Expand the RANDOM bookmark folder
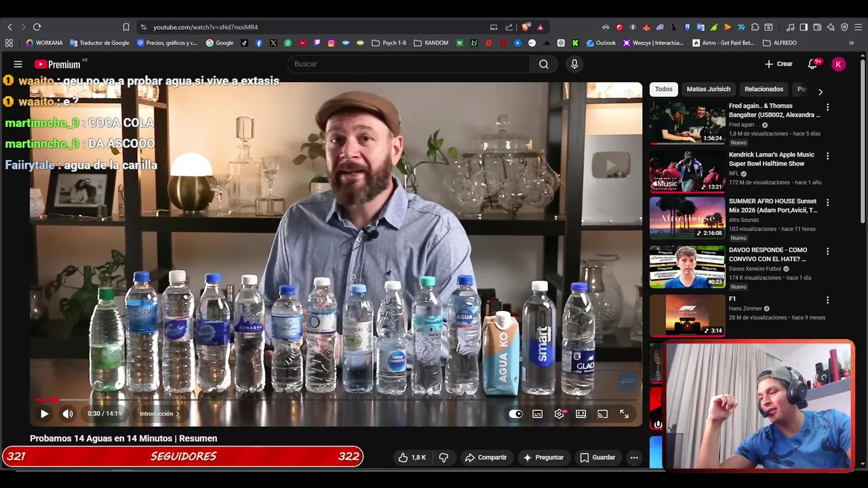This screenshot has width=868, height=488. click(431, 43)
